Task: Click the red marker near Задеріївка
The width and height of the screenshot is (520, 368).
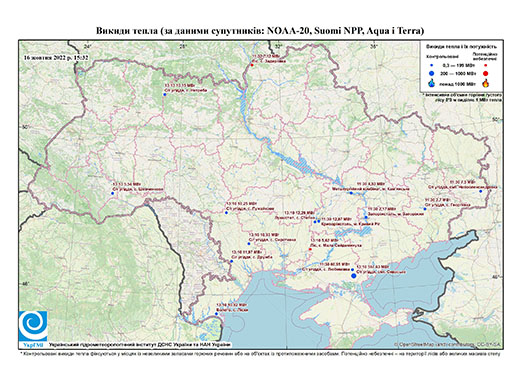Action: tap(252, 65)
